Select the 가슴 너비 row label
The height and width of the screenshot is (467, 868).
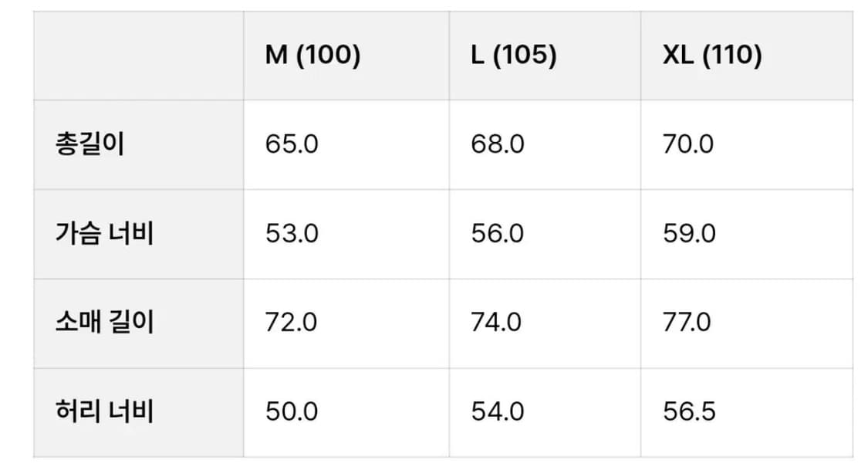coord(105,233)
